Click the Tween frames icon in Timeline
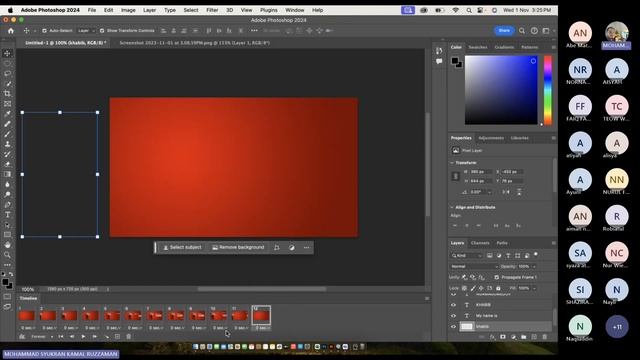The image size is (640, 360). pos(107,337)
